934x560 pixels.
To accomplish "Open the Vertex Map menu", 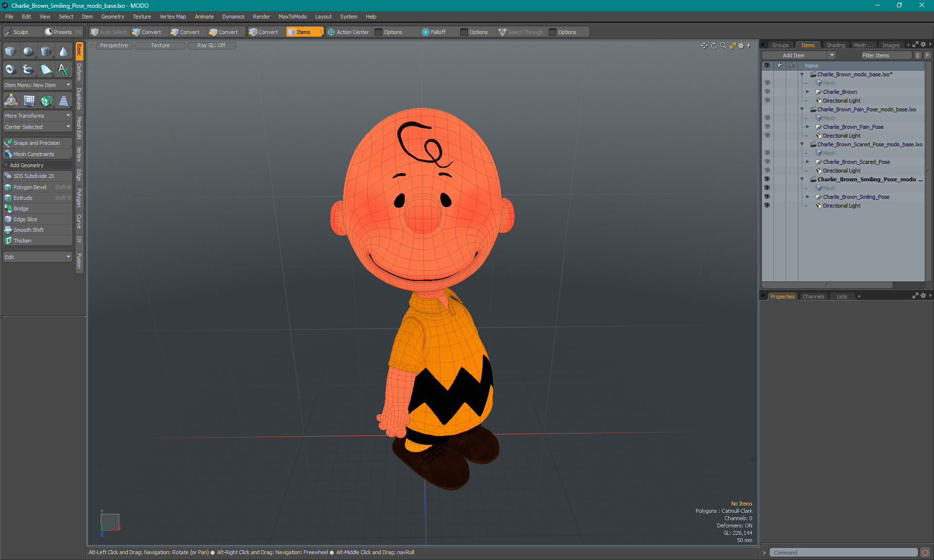I will [173, 17].
